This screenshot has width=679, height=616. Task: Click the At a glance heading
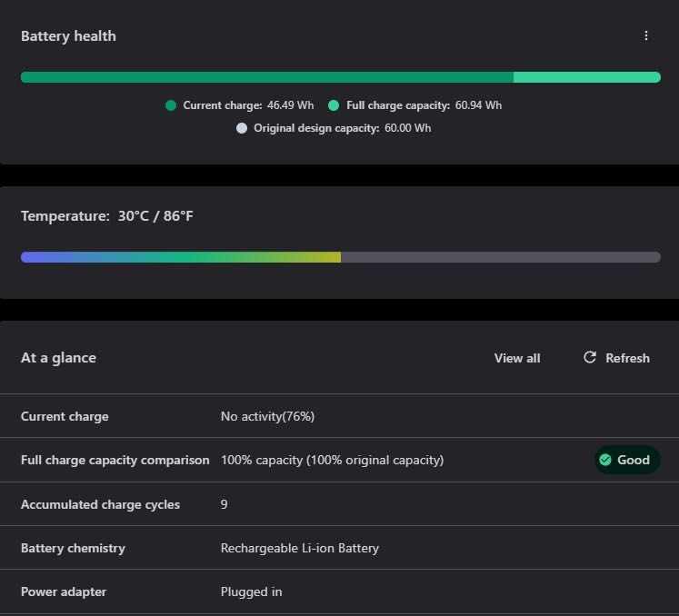point(58,358)
